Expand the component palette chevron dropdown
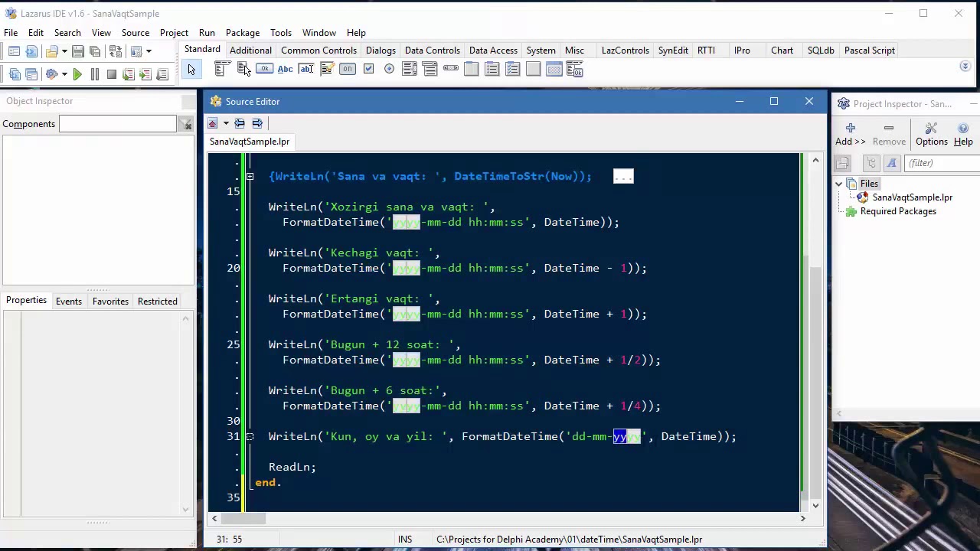 click(x=965, y=67)
